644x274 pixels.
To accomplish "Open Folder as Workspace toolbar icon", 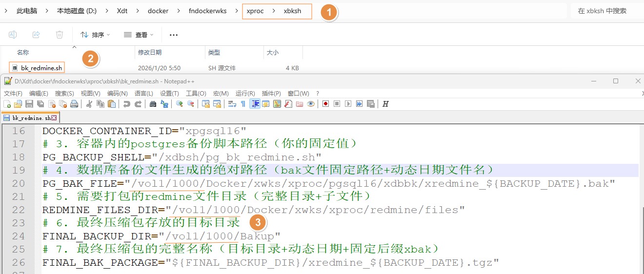I will (300, 104).
